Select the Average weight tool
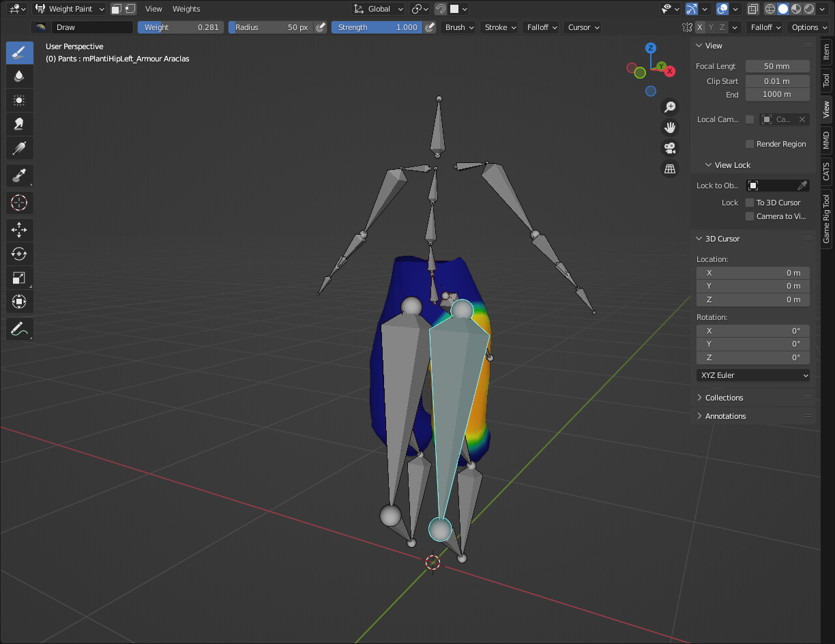Image resolution: width=835 pixels, height=644 pixels. [20, 100]
